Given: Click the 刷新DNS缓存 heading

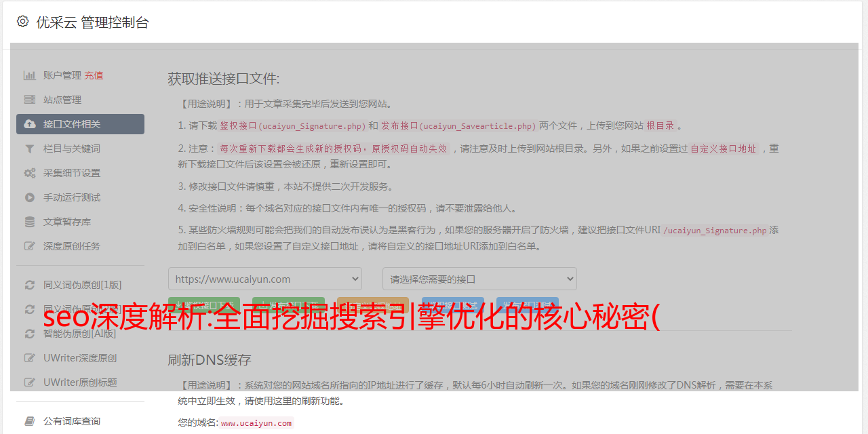Looking at the screenshot, I should click(x=210, y=360).
